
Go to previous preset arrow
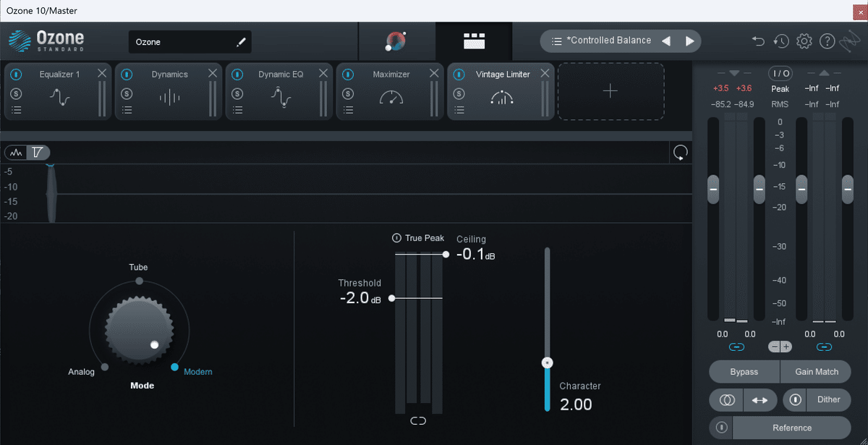tap(666, 41)
